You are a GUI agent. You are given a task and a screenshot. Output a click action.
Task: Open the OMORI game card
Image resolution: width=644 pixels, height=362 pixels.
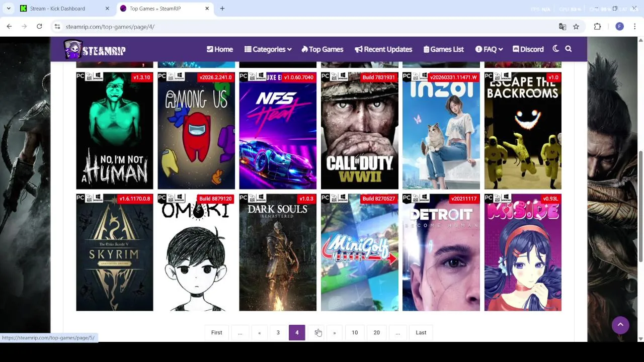[196, 252]
